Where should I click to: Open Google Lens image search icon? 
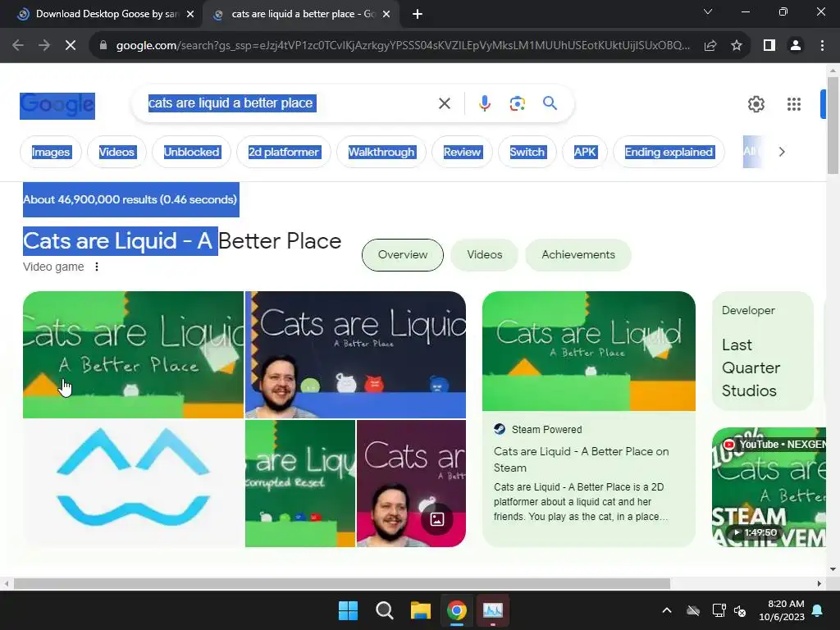[x=518, y=103]
